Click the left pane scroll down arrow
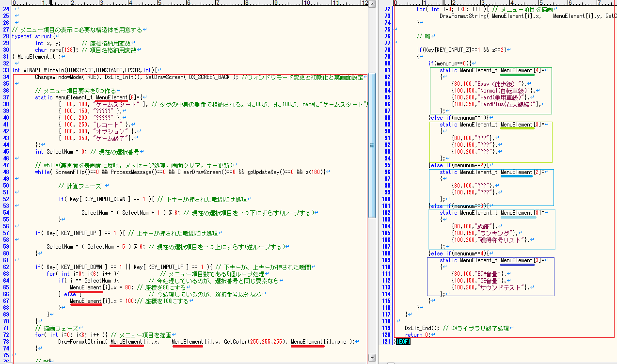 click(372, 358)
